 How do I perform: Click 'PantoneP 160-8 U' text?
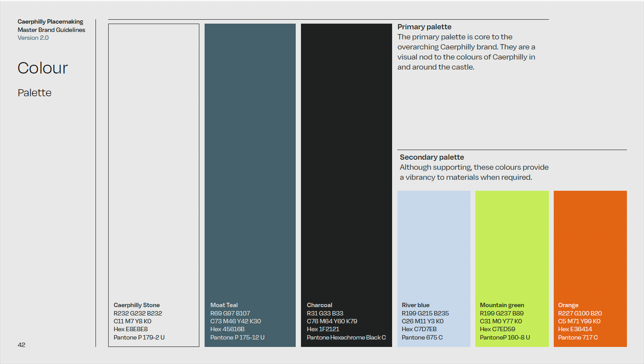click(505, 337)
